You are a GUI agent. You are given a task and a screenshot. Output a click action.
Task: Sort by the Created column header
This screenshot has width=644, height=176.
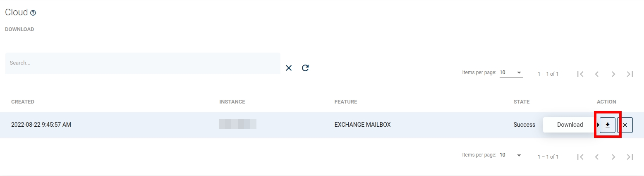[23, 102]
